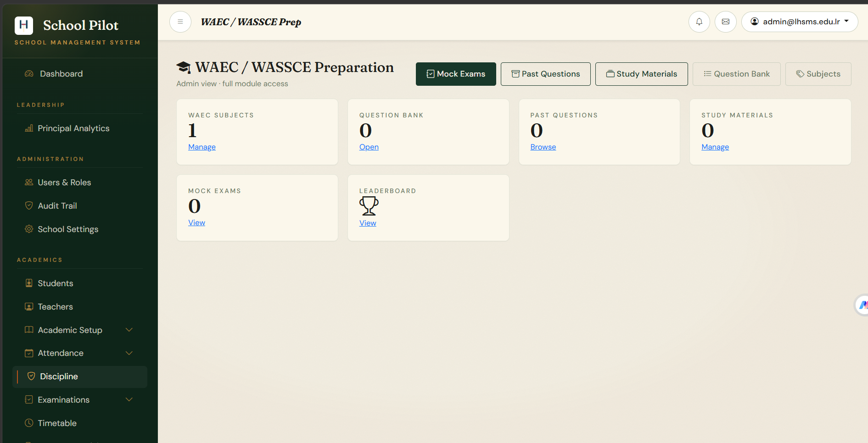The height and width of the screenshot is (443, 868).
Task: Click the WAEC SUBJECTS card label
Action: pyautogui.click(x=221, y=115)
